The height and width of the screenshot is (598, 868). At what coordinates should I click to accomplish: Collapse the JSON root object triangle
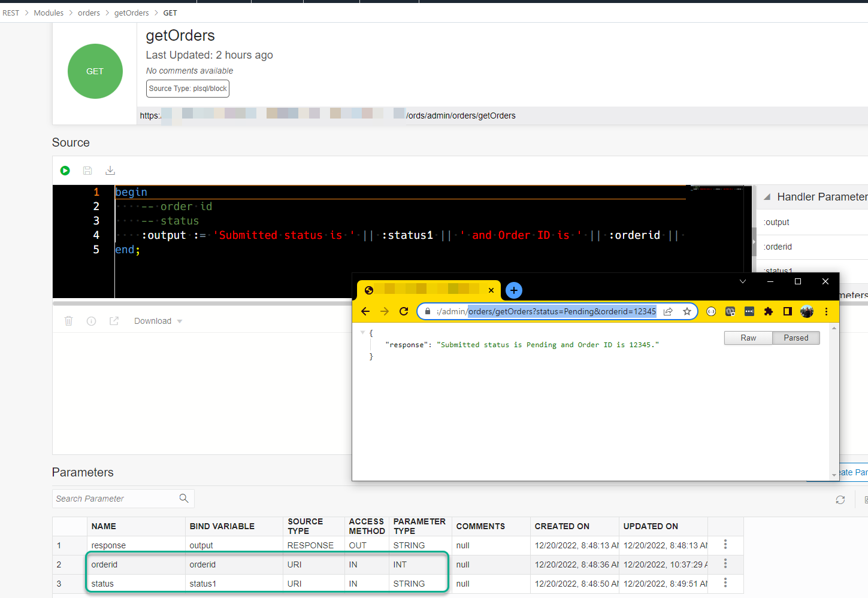pyautogui.click(x=362, y=332)
